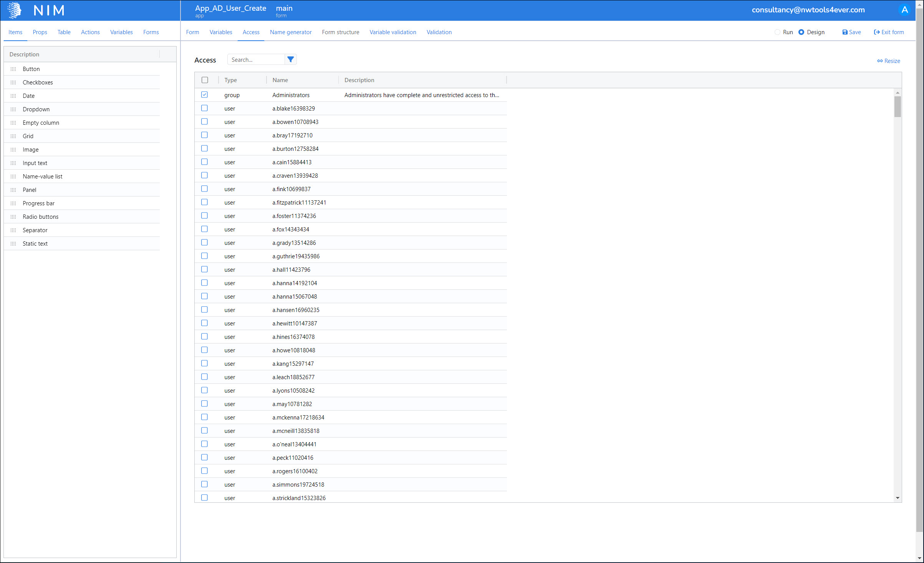Select the Run mode radio button
Screen dimensions: 924x563
pos(777,32)
